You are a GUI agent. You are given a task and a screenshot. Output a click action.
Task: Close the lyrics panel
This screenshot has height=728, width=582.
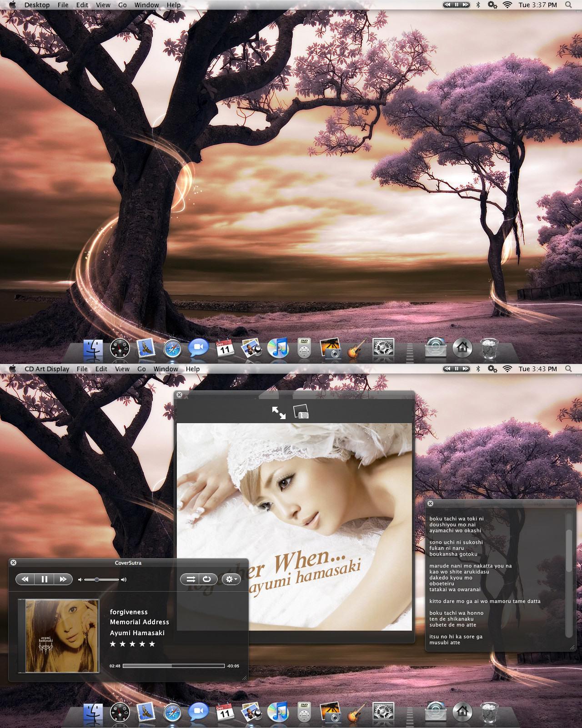tap(430, 503)
